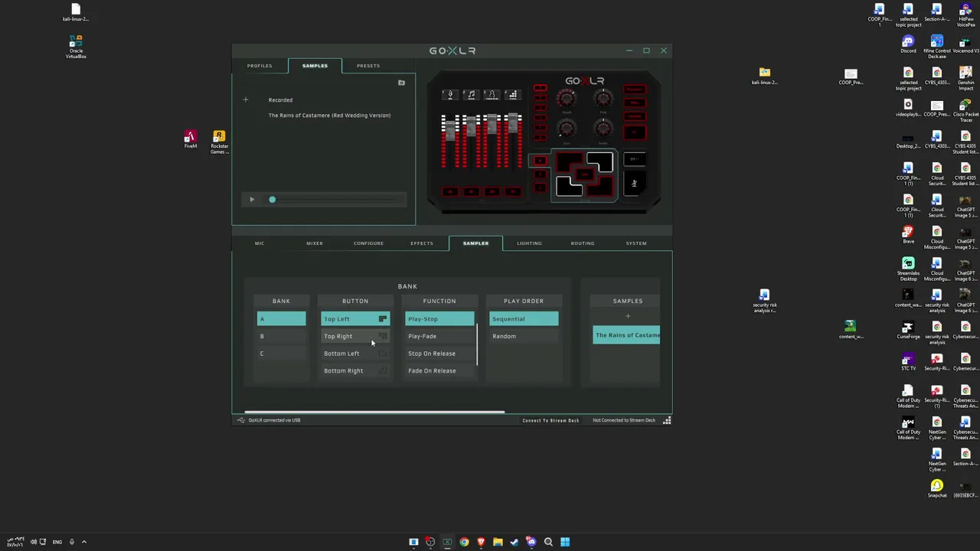This screenshot has height=551, width=980.
Task: Expand the Recorded samples plus icon
Action: [246, 99]
